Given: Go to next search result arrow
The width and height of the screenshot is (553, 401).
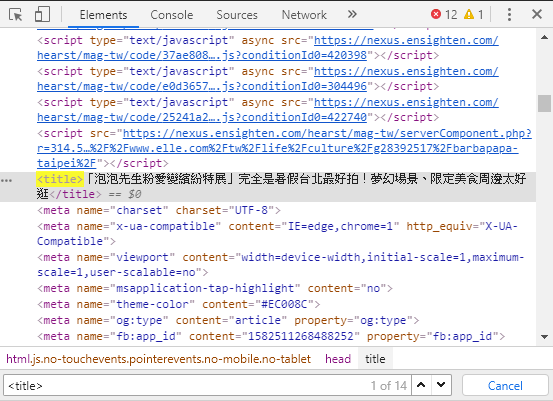Looking at the screenshot, I should [x=441, y=385].
